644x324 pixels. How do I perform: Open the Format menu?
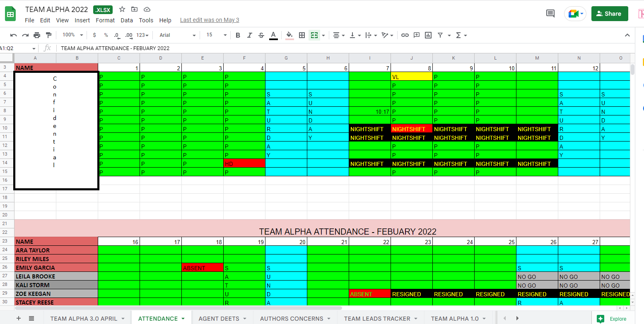[x=105, y=20]
